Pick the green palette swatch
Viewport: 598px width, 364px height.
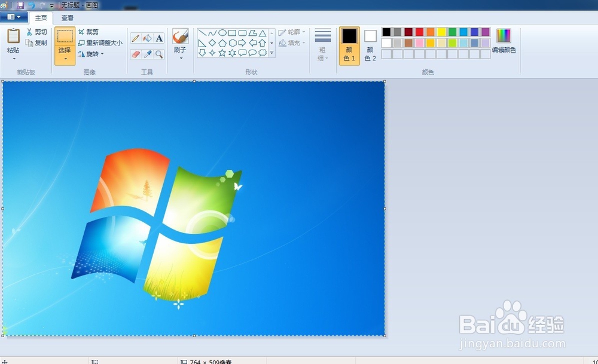pyautogui.click(x=453, y=32)
